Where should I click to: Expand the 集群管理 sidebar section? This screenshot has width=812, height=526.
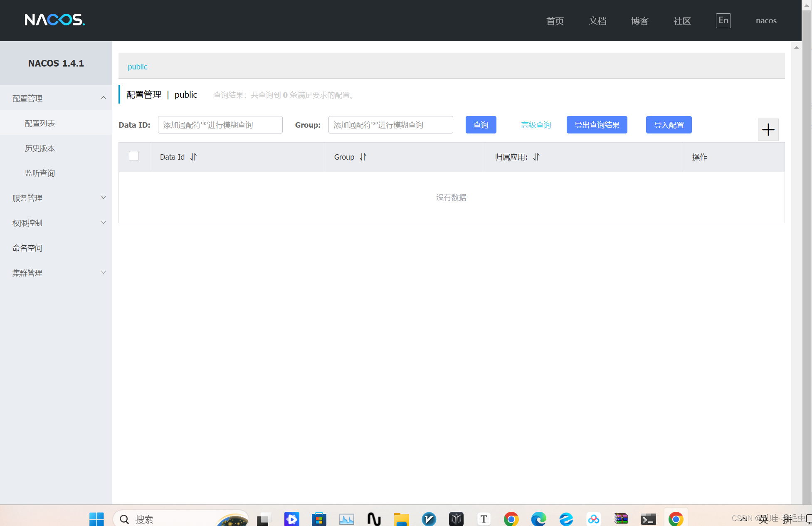[x=56, y=273]
